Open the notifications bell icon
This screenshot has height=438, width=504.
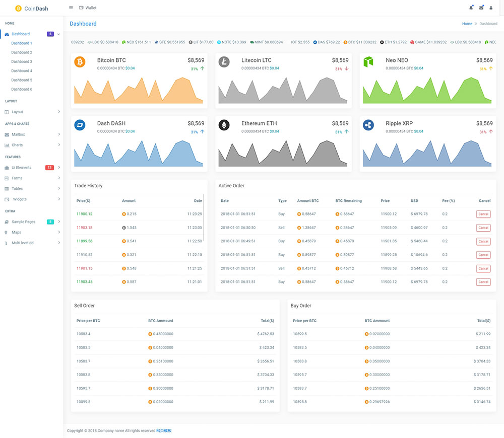coord(471,8)
